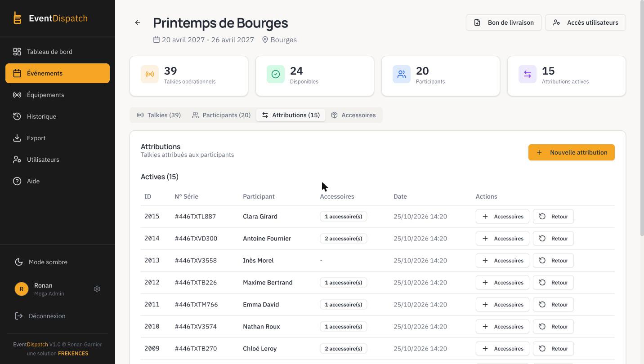Open Équipements page from sidebar
This screenshot has height=364, width=644.
pyautogui.click(x=58, y=95)
